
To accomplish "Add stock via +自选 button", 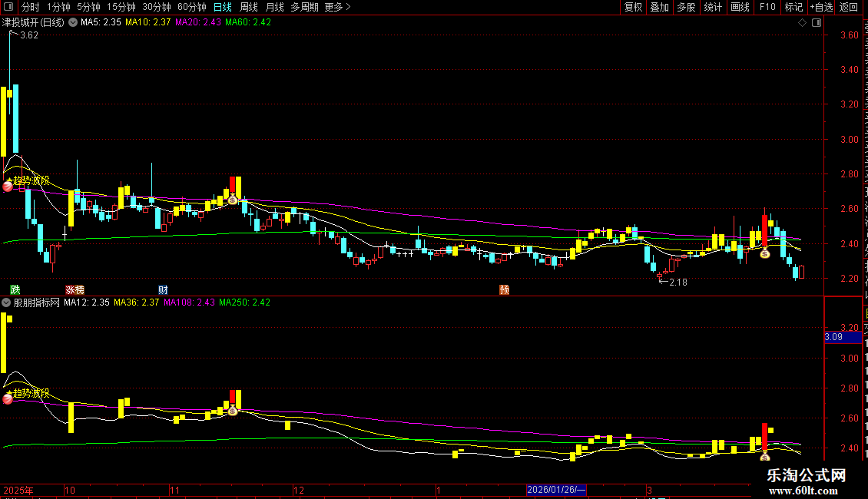I will coord(821,7).
